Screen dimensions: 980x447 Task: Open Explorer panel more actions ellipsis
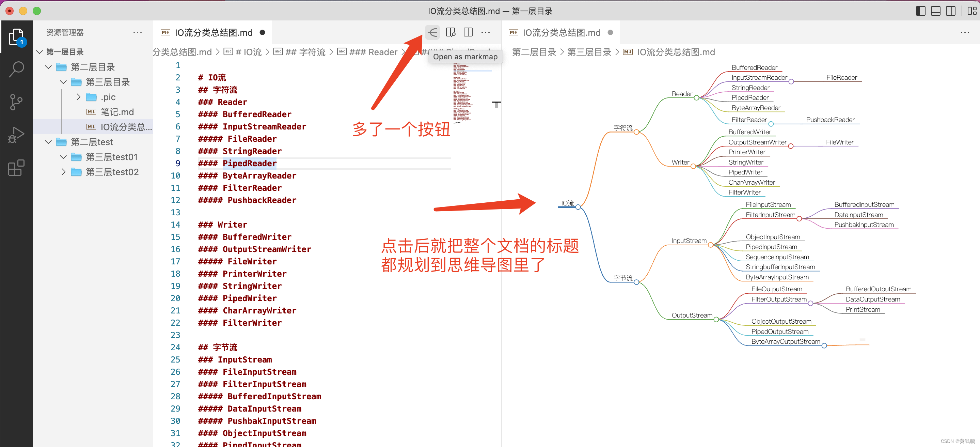137,32
